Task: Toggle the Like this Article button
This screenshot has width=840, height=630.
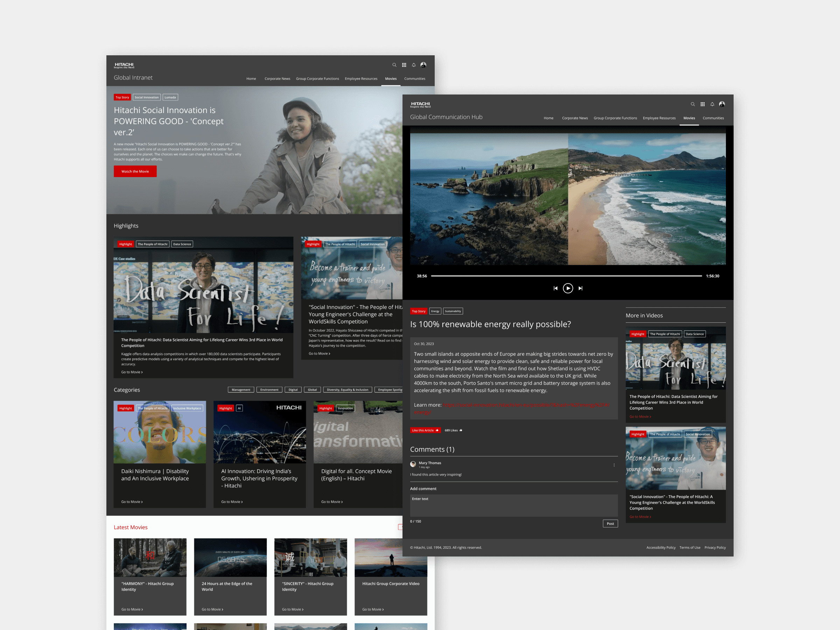Action: coord(425,430)
